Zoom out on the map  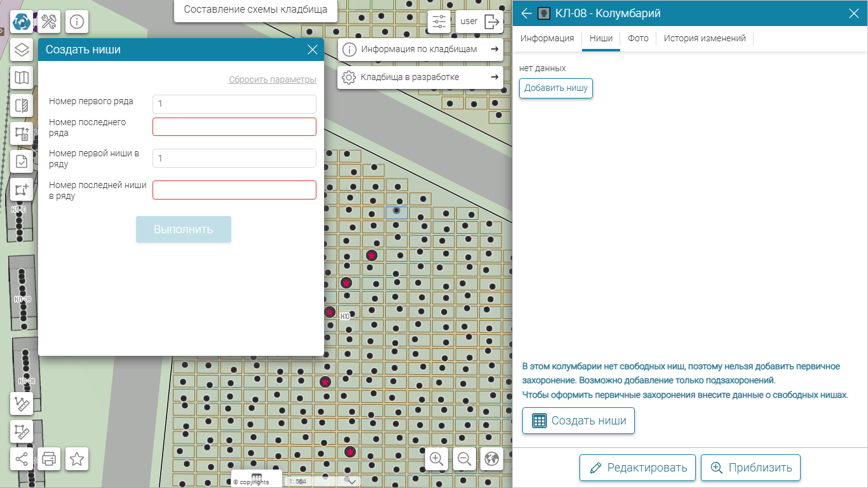pos(465,459)
